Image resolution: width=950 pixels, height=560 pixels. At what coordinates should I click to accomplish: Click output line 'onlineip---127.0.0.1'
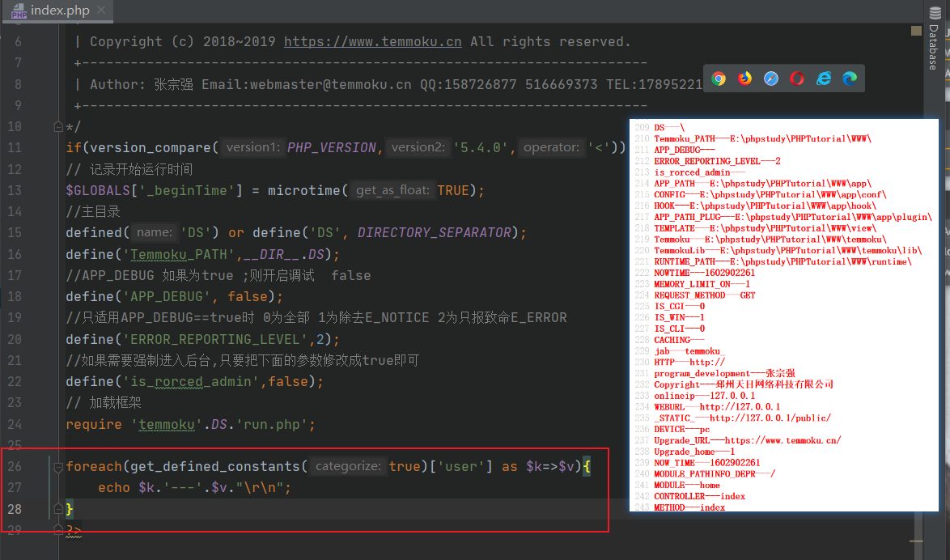pyautogui.click(x=705, y=396)
